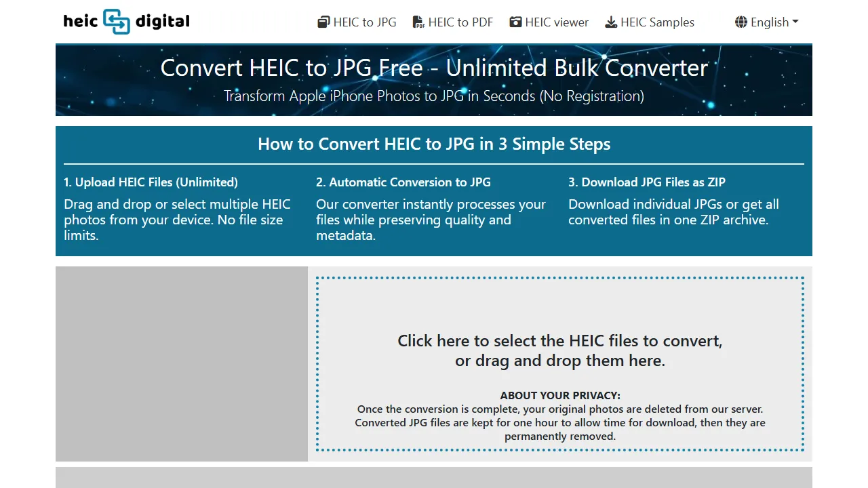Click the HEIC Samples header entry
This screenshot has width=868, height=488.
pos(649,22)
